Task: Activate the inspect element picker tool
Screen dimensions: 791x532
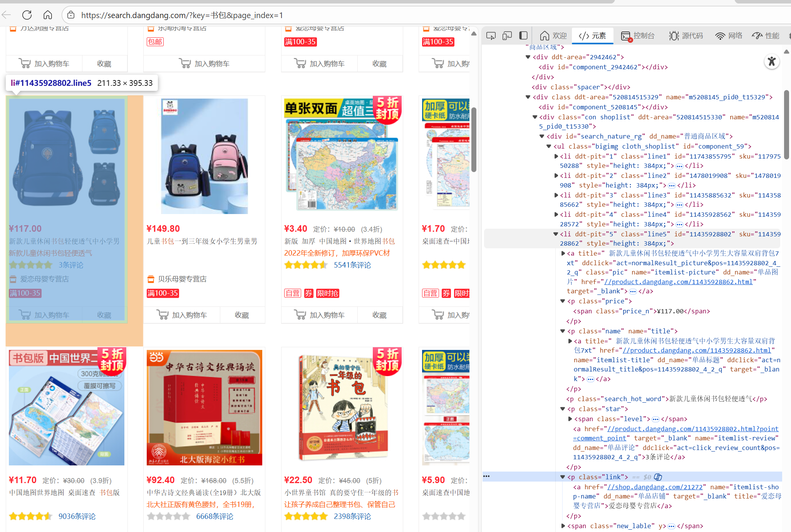Action: [x=491, y=36]
